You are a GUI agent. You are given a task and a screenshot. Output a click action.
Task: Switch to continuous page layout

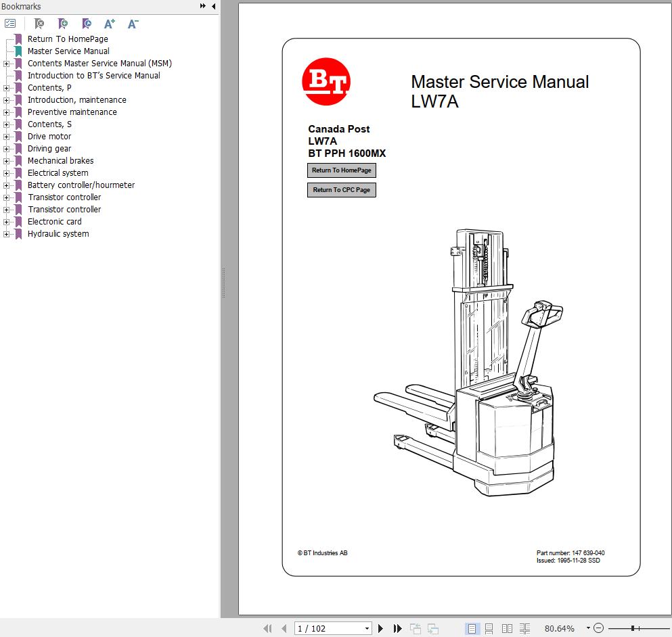489,628
